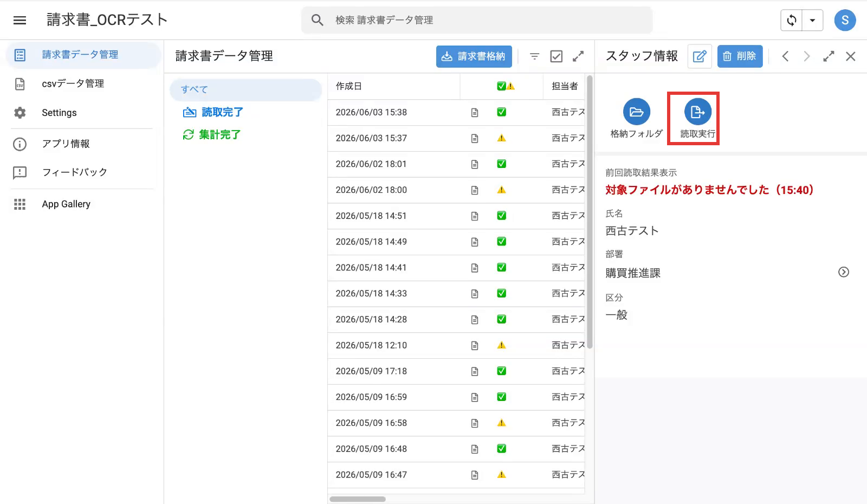Viewport: 867px width, 504px height.
Task: Open the 購買推進課 reference arrow
Action: click(x=844, y=272)
